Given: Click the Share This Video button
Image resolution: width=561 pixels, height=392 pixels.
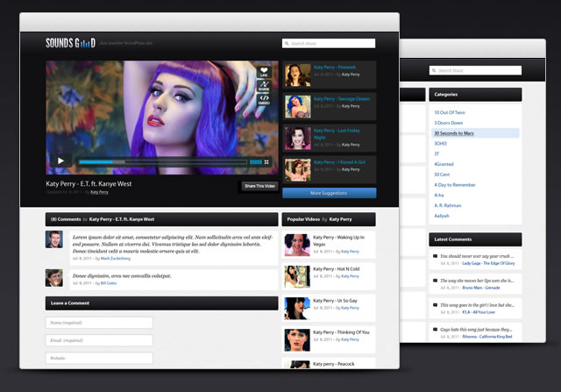Looking at the screenshot, I should tap(259, 186).
